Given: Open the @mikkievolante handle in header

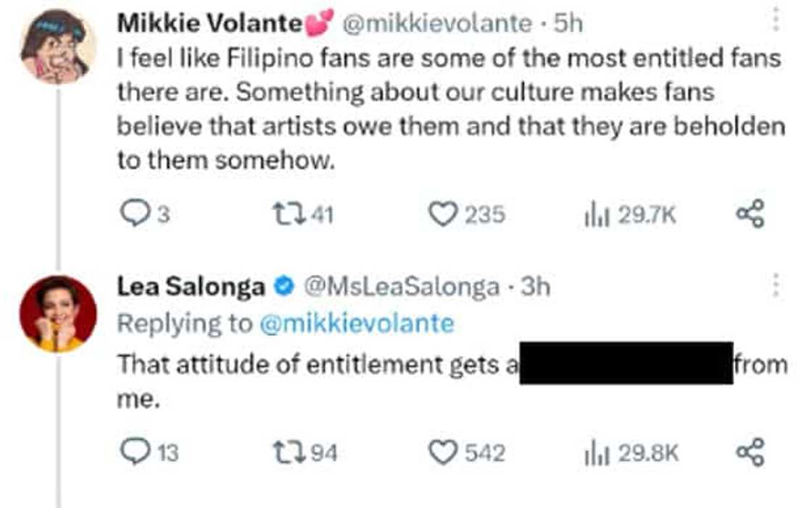Looking at the screenshot, I should (436, 24).
